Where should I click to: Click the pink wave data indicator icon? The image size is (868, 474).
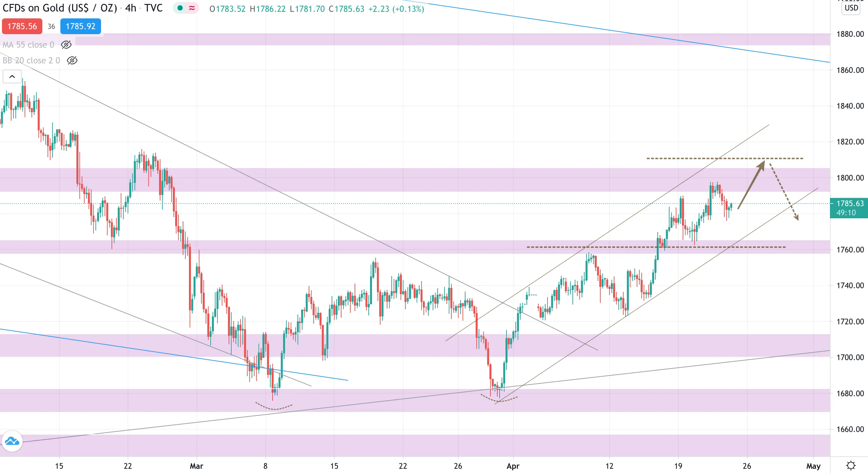point(192,8)
